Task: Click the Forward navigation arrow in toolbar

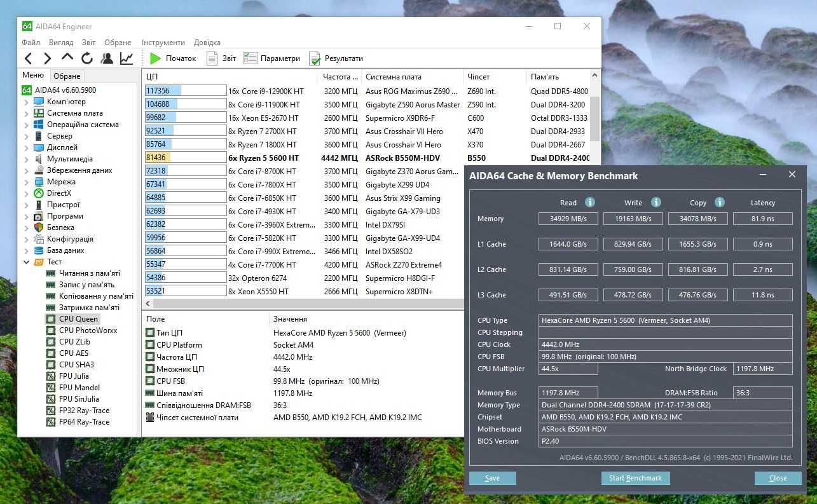Action: (x=47, y=58)
